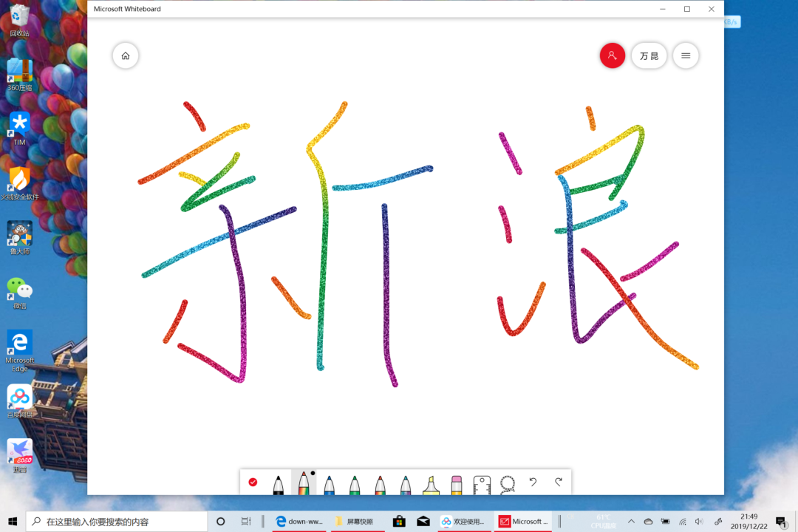Open the red invite people button
The image size is (798, 532).
tap(612, 55)
